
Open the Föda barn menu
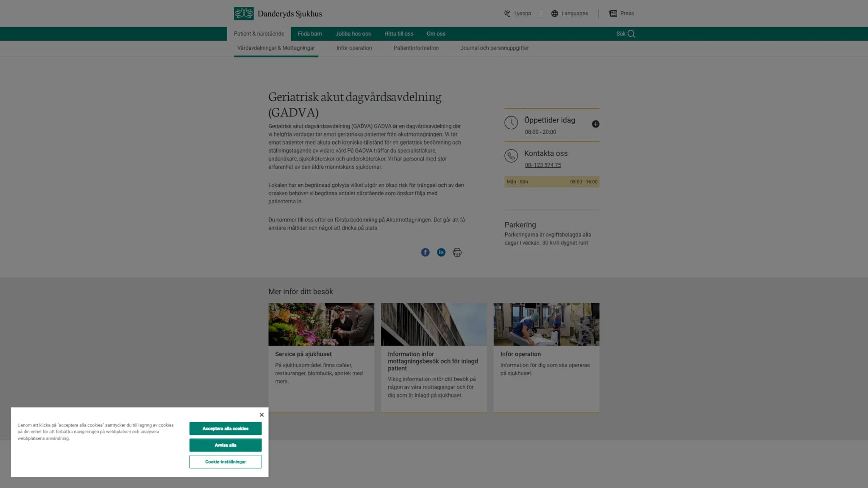pyautogui.click(x=310, y=34)
